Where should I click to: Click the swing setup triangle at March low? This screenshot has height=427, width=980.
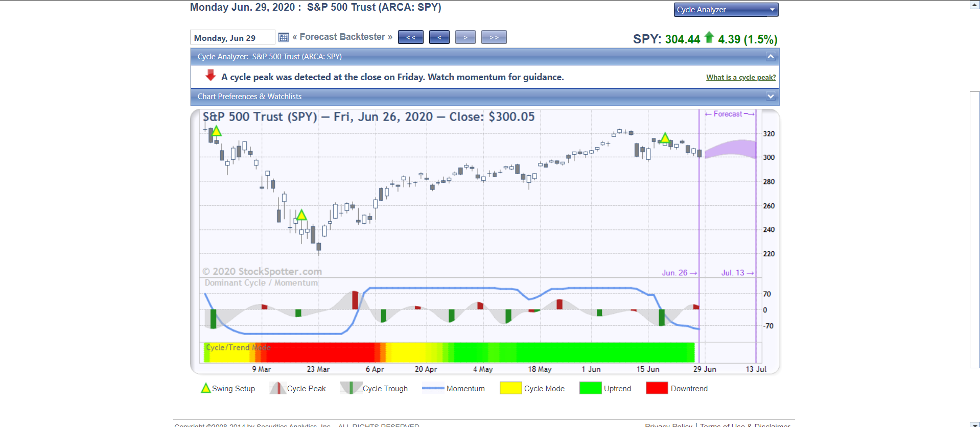[301, 215]
